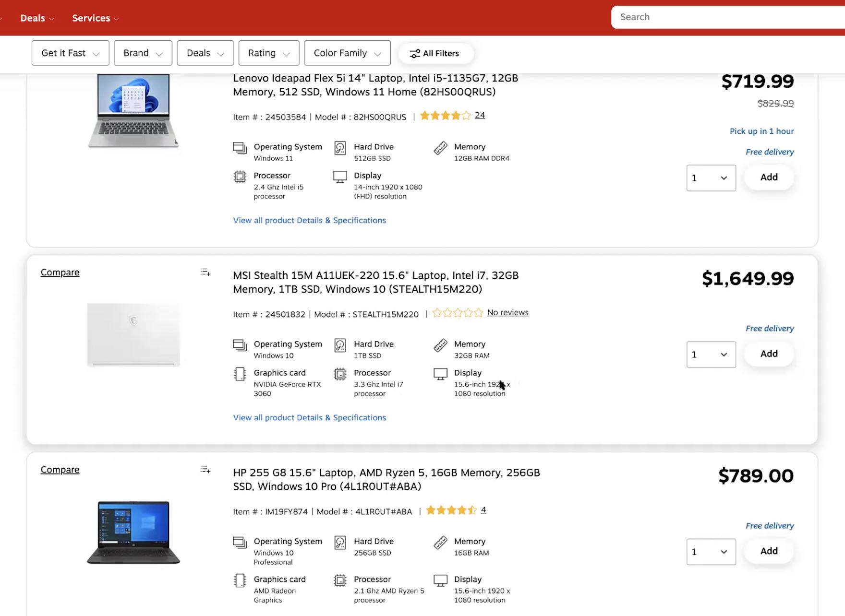Click Lenovo Hard Drive spec icon
The height and width of the screenshot is (616, 845).
coord(340,148)
